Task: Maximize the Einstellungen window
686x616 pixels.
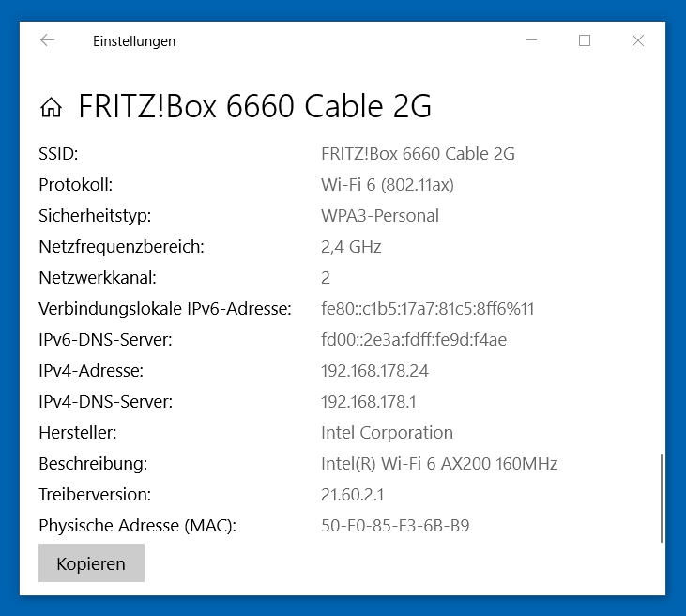Action: point(585,40)
